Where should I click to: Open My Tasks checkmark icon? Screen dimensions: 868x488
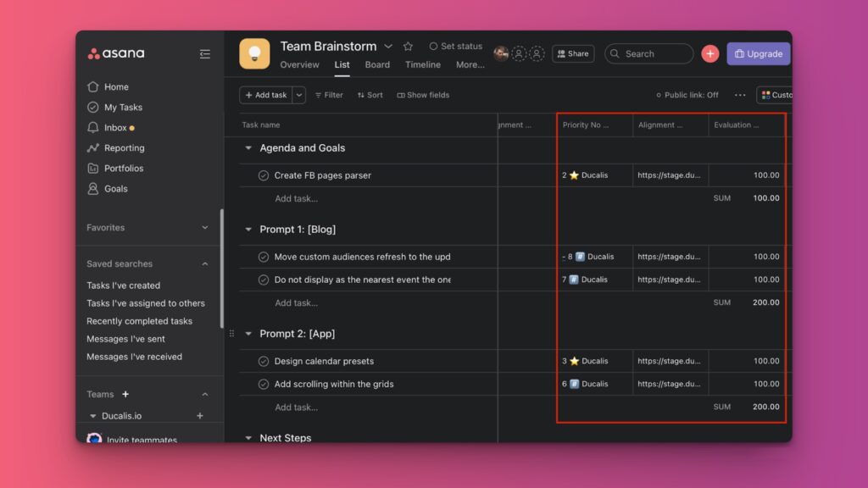tap(93, 107)
